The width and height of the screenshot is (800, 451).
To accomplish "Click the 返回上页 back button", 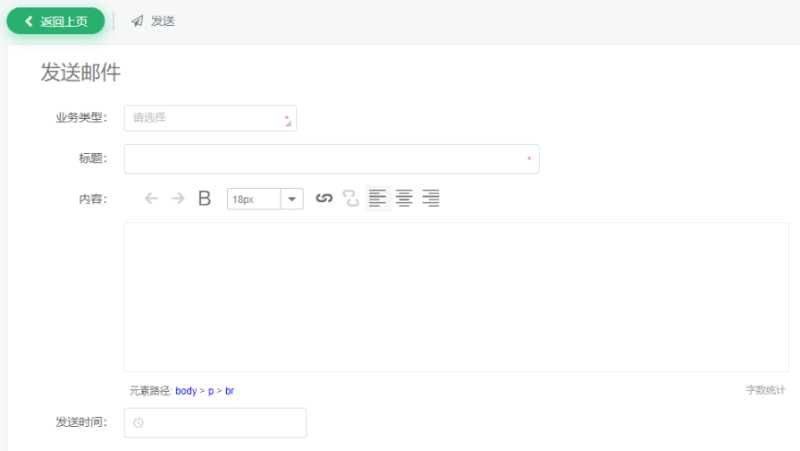I will coord(56,21).
